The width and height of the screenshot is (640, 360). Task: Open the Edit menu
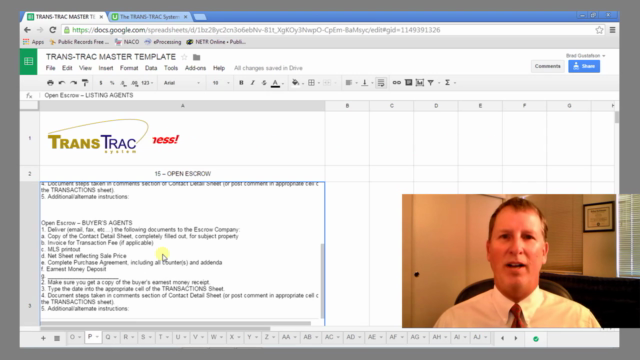point(67,68)
